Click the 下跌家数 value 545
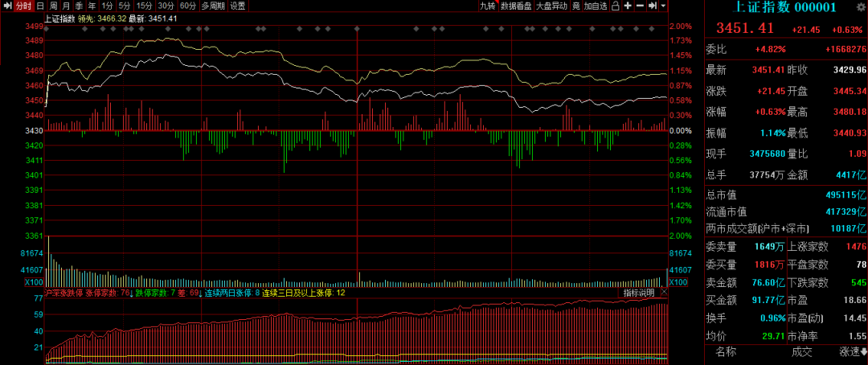 point(858,282)
